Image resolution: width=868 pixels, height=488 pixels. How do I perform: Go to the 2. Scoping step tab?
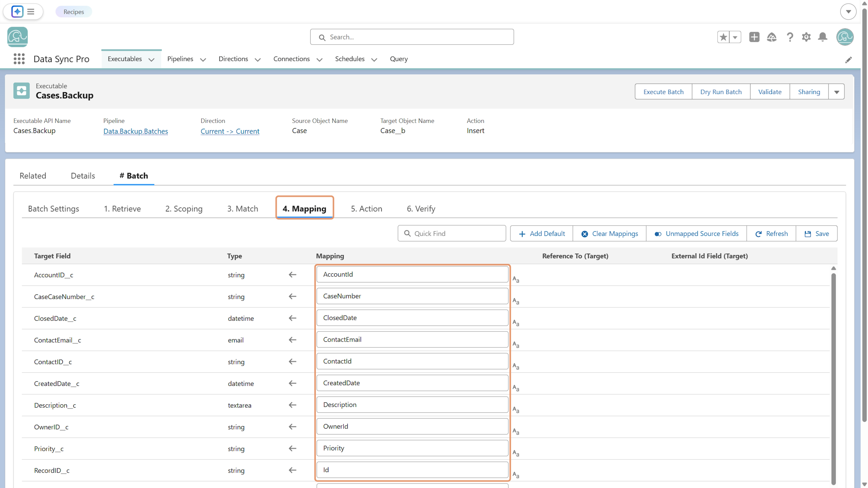click(x=184, y=209)
